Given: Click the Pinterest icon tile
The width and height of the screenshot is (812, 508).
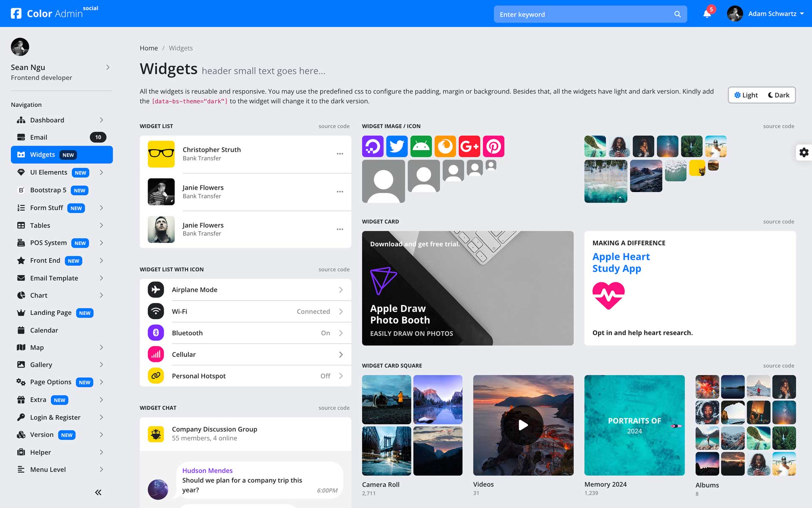Looking at the screenshot, I should click(x=494, y=146).
